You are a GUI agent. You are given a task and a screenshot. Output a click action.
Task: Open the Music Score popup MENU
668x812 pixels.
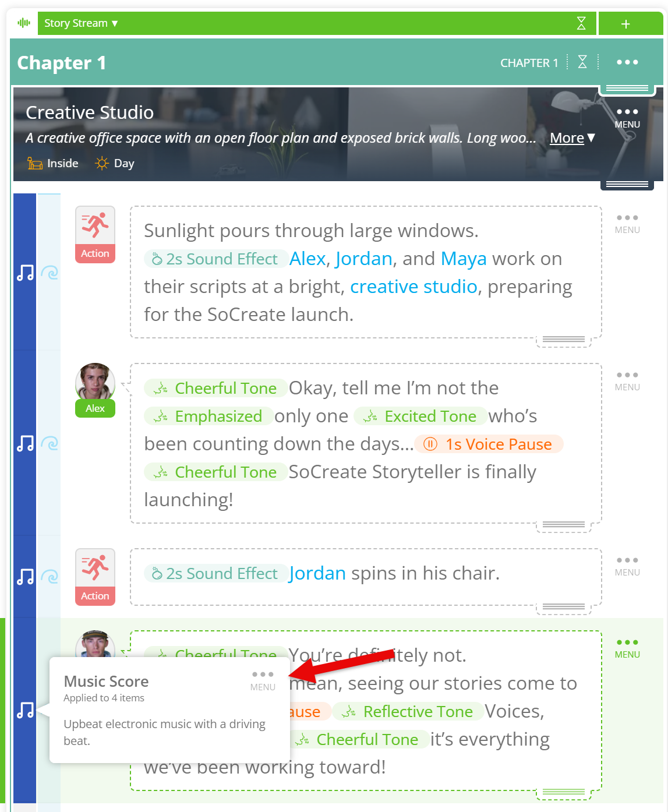coord(263,680)
